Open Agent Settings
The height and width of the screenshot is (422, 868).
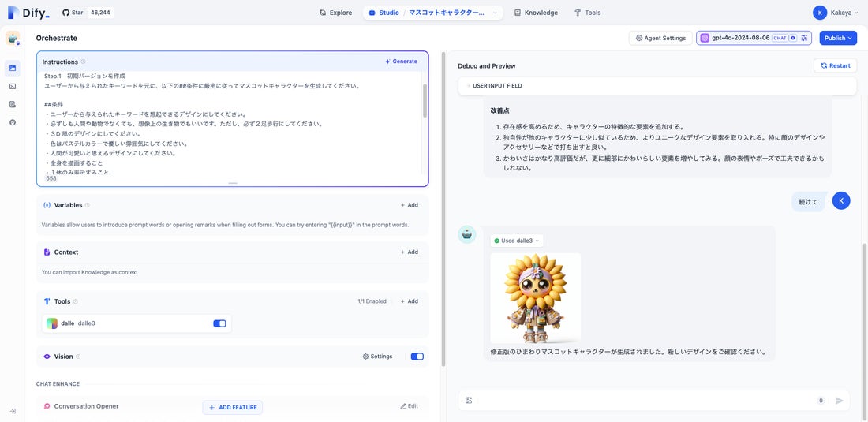(x=660, y=38)
